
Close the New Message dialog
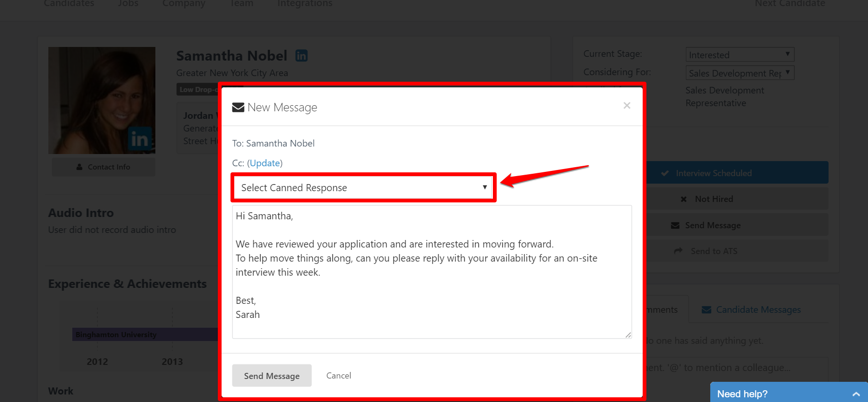pyautogui.click(x=627, y=106)
